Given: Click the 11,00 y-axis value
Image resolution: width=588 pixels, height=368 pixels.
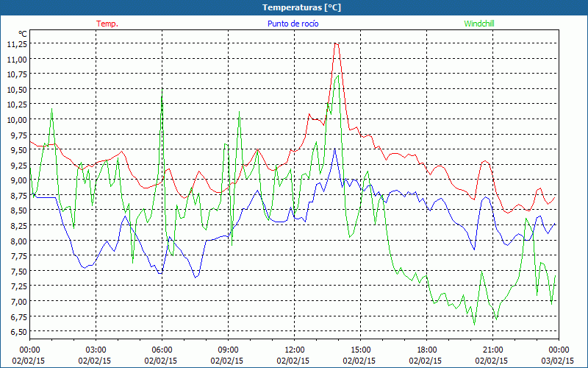Looking at the screenshot, I should 17,59.
